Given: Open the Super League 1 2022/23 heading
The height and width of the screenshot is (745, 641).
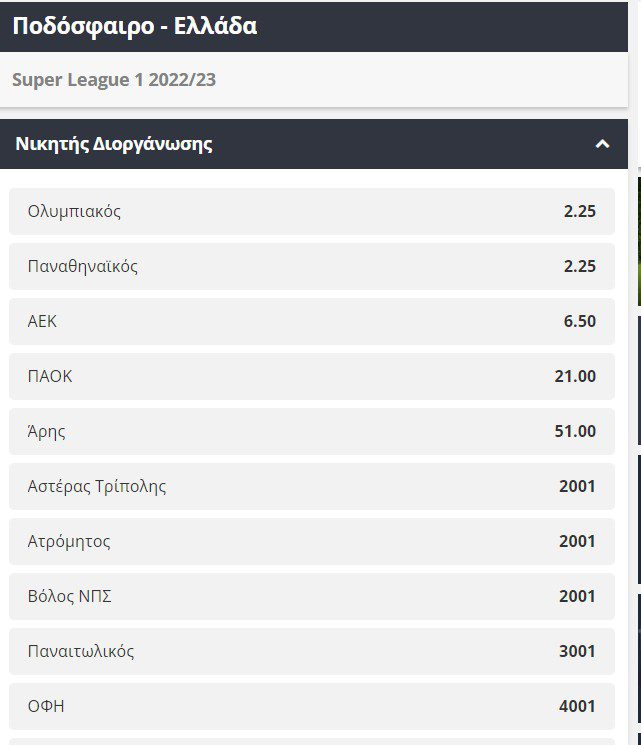Looking at the screenshot, I should tap(114, 79).
